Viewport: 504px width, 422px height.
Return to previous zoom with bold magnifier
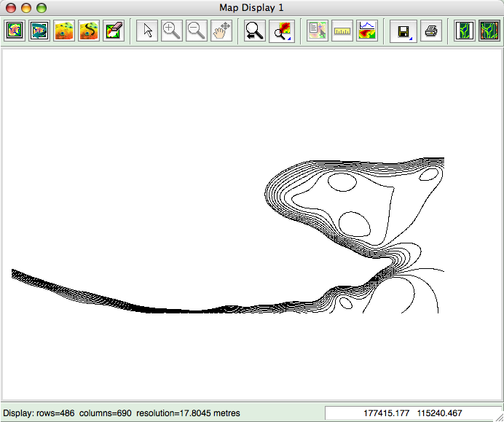click(x=255, y=31)
